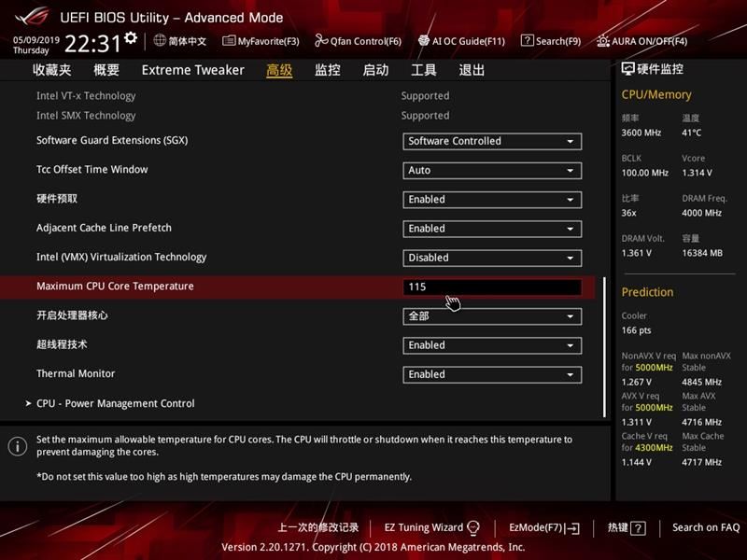747x560 pixels.
Task: Open the 热键 hotkey help
Action: coord(627,527)
